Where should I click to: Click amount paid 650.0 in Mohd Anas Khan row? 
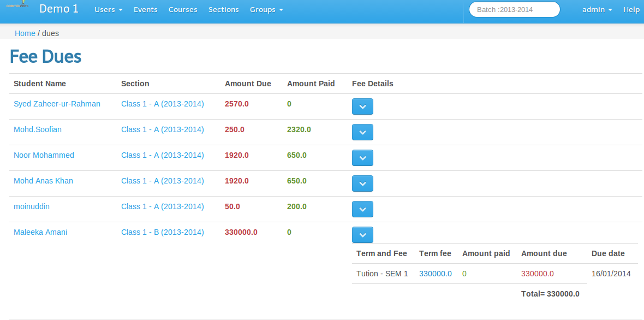click(x=297, y=181)
